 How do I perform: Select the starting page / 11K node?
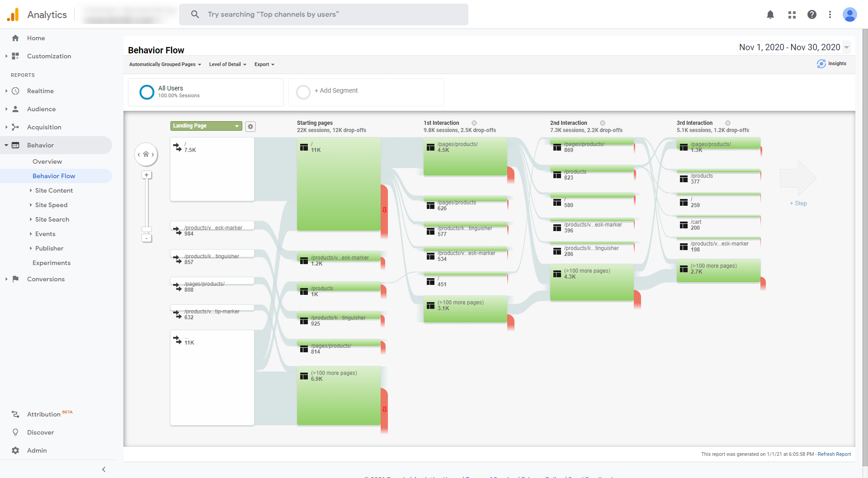tap(339, 184)
